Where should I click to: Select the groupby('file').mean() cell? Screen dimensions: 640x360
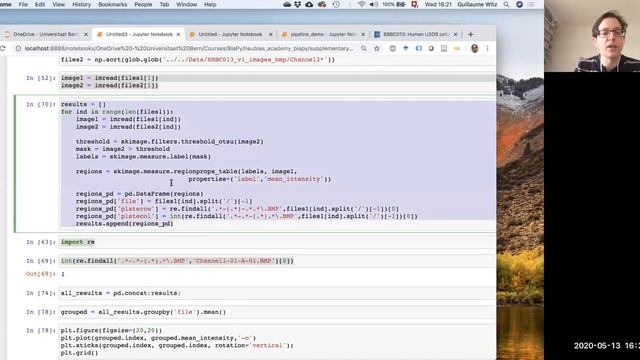pos(278,312)
